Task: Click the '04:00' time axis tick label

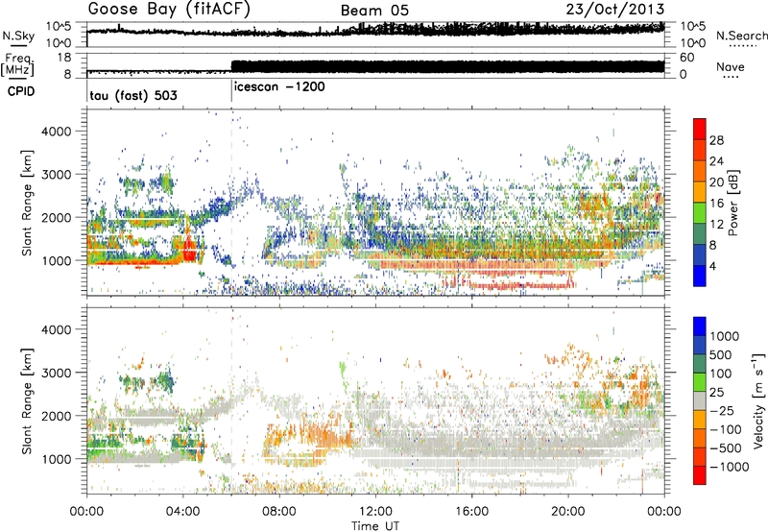Action: [183, 512]
